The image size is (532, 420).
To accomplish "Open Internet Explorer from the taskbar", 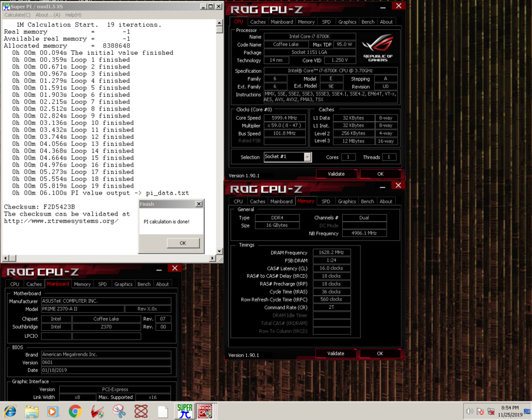I will pos(10,411).
